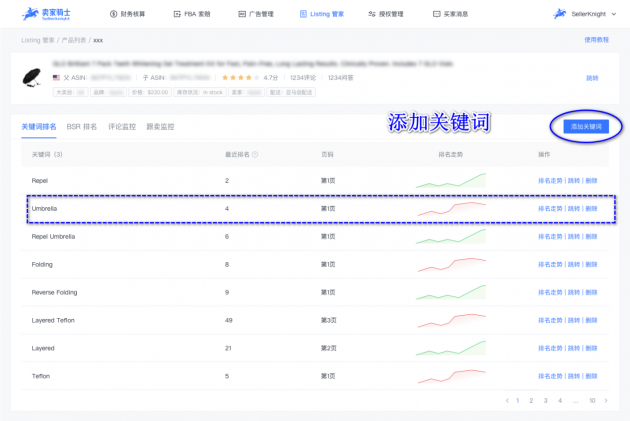
Task: Click the umbrella product thumbnail
Action: click(x=32, y=78)
